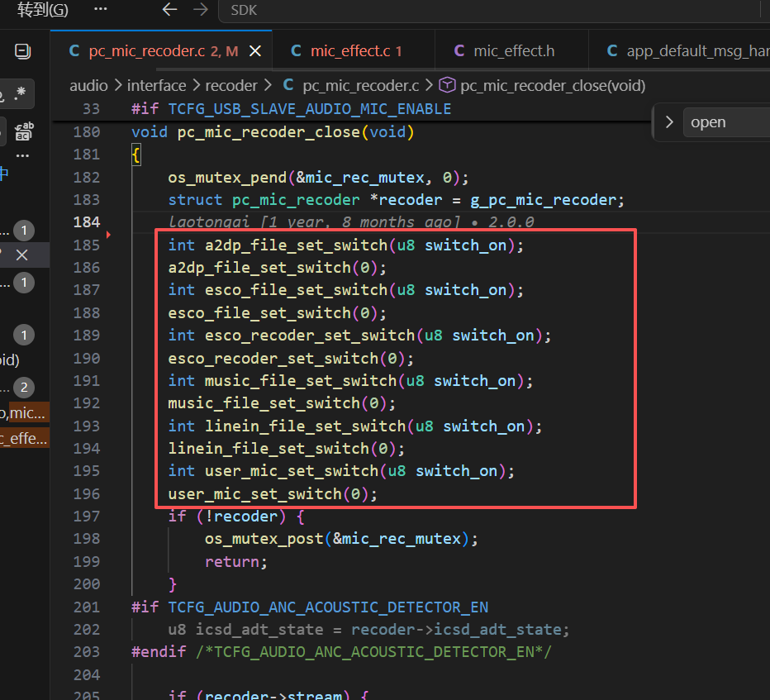Toggle the Use Regular Expression search option
Viewport: 770px width, 700px height.
[x=20, y=93]
